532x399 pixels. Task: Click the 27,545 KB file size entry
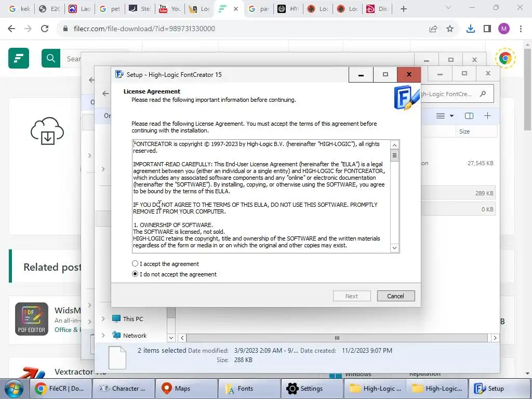pyautogui.click(x=480, y=163)
